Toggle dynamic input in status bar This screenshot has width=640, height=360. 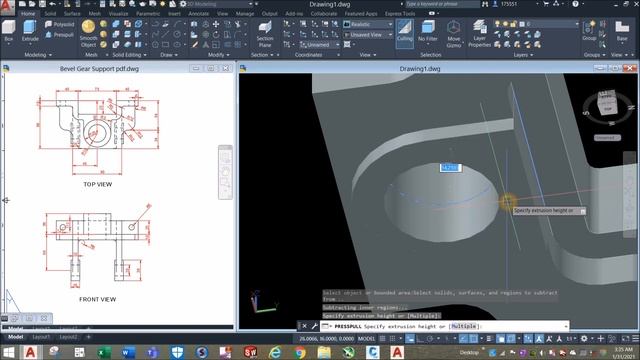410,338
